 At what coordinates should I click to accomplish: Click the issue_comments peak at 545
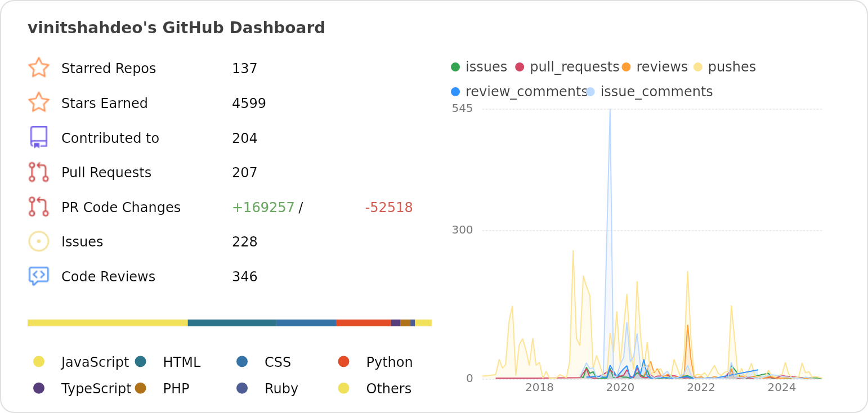(x=610, y=110)
